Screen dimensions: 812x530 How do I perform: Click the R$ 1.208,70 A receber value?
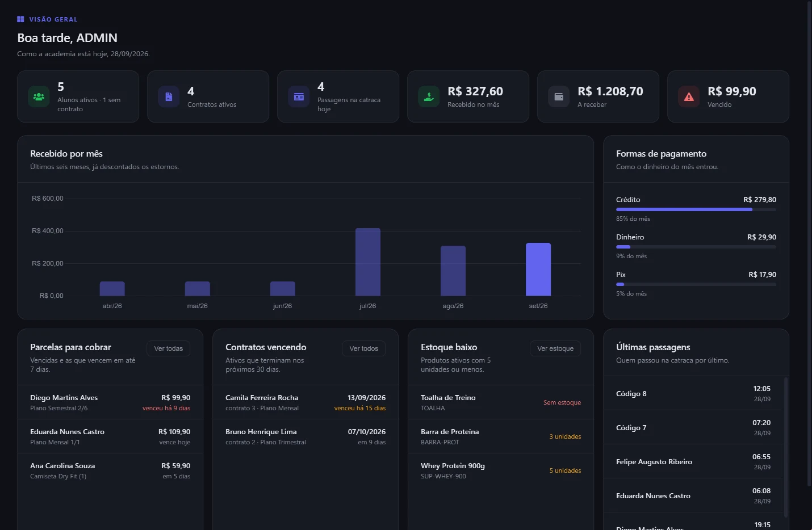click(x=610, y=91)
